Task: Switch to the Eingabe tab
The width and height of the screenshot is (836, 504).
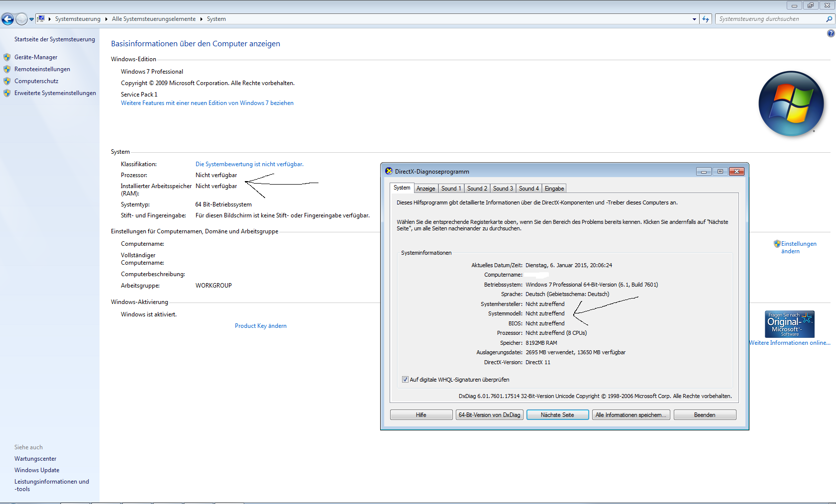Action: [554, 189]
